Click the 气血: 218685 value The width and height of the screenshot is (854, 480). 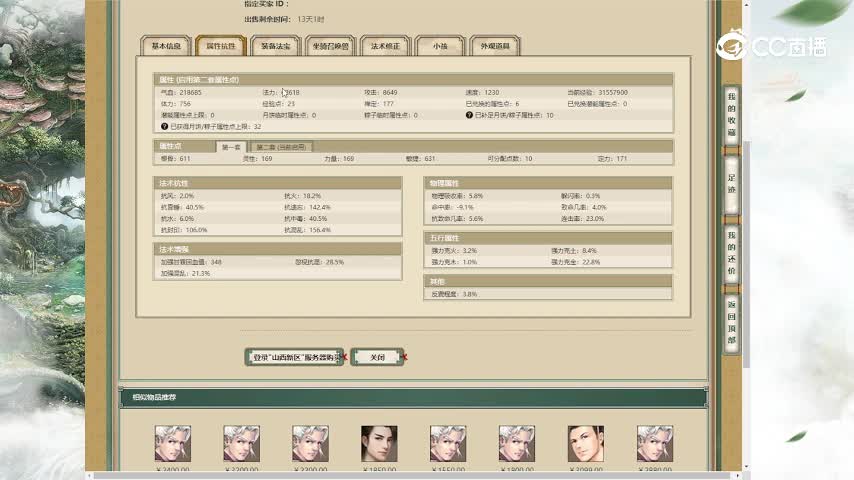pos(181,93)
